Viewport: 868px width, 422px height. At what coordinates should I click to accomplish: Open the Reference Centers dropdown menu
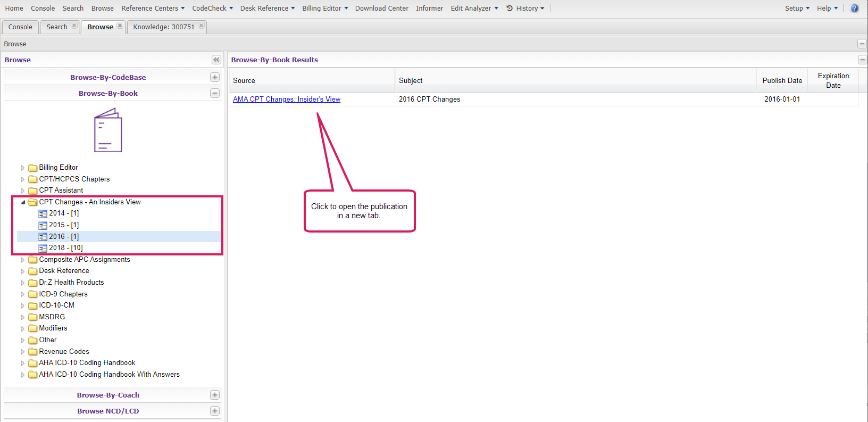[x=153, y=9]
